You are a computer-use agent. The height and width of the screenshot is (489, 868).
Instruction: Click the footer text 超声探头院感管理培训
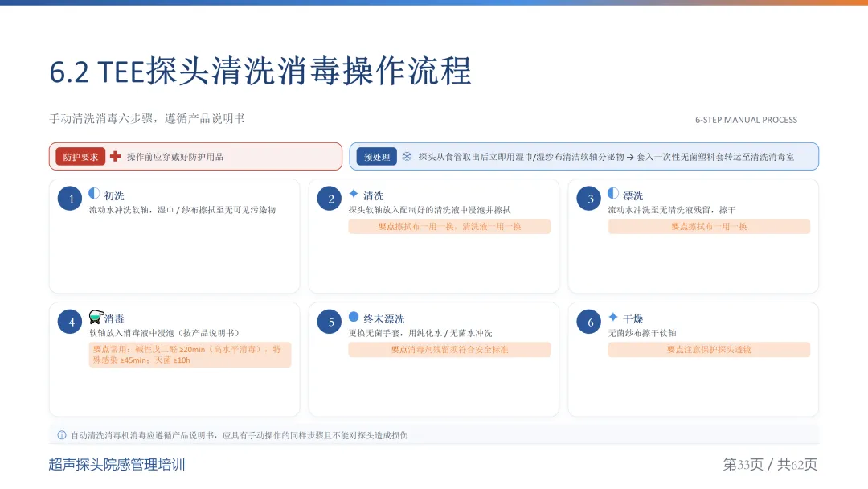[117, 464]
